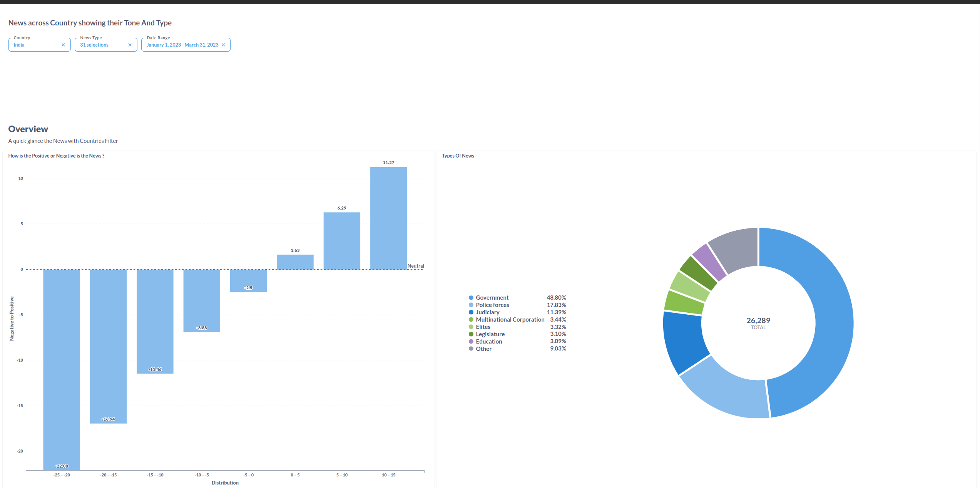980x488 pixels.
Task: Toggle Government series via its legend dot
Action: (471, 298)
